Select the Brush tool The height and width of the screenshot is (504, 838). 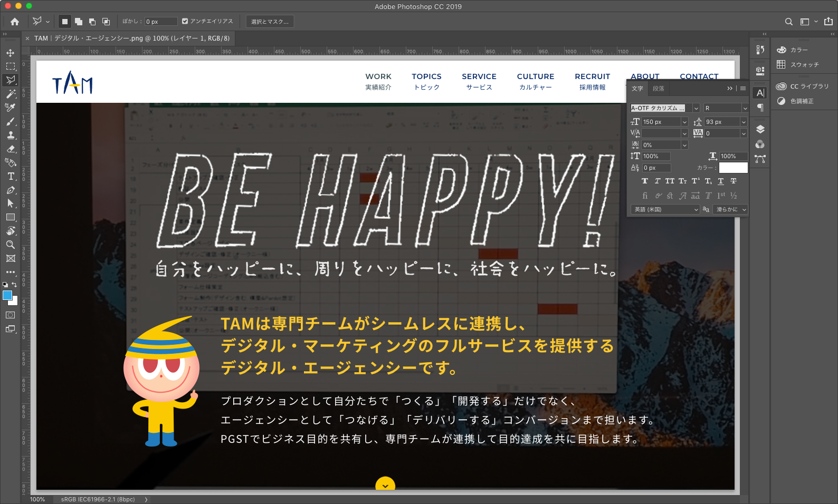point(11,121)
